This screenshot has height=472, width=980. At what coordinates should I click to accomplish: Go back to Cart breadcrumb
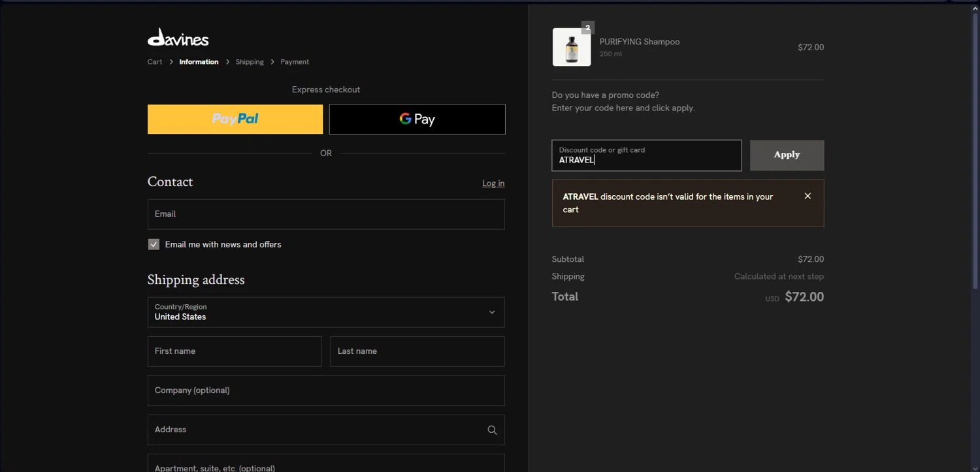pos(155,62)
